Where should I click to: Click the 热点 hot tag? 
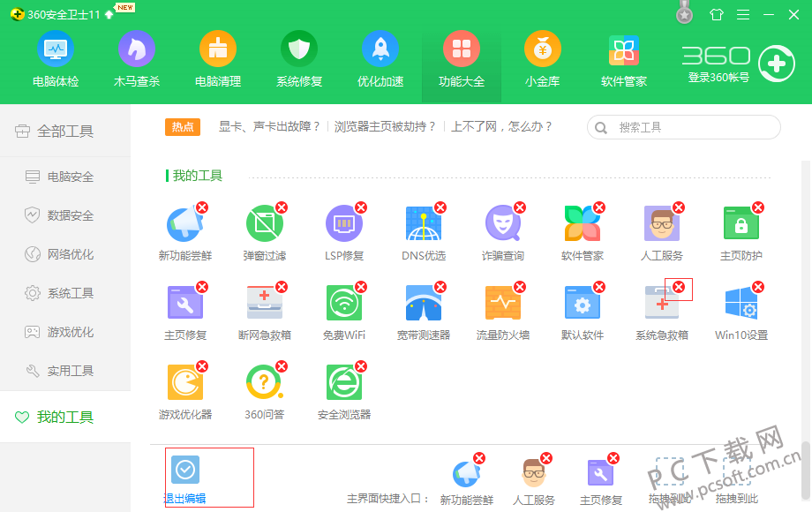[183, 127]
